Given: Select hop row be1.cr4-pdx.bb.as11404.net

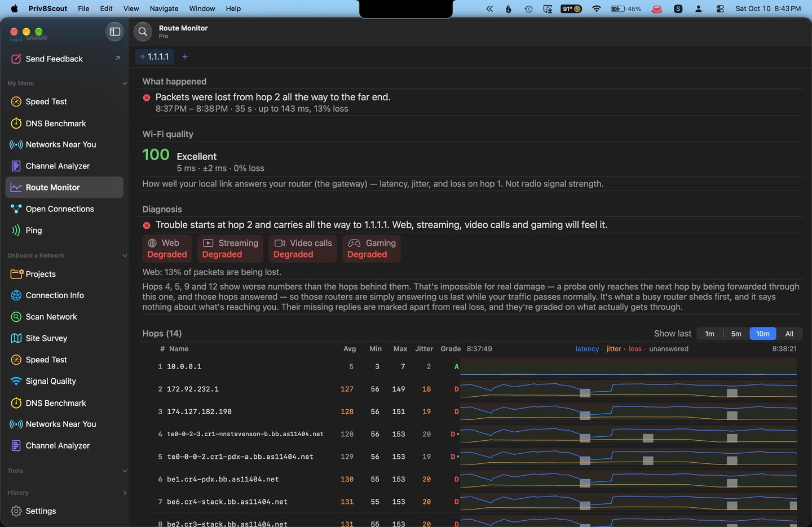Looking at the screenshot, I should [x=473, y=479].
